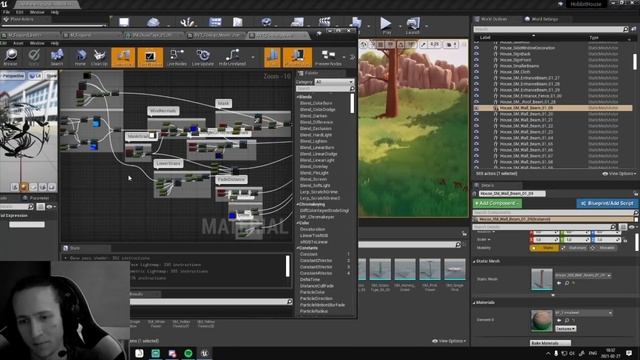This screenshot has height=360, width=640.
Task: Toggle visibility of House_SM_Cloth actor
Action: point(476,72)
